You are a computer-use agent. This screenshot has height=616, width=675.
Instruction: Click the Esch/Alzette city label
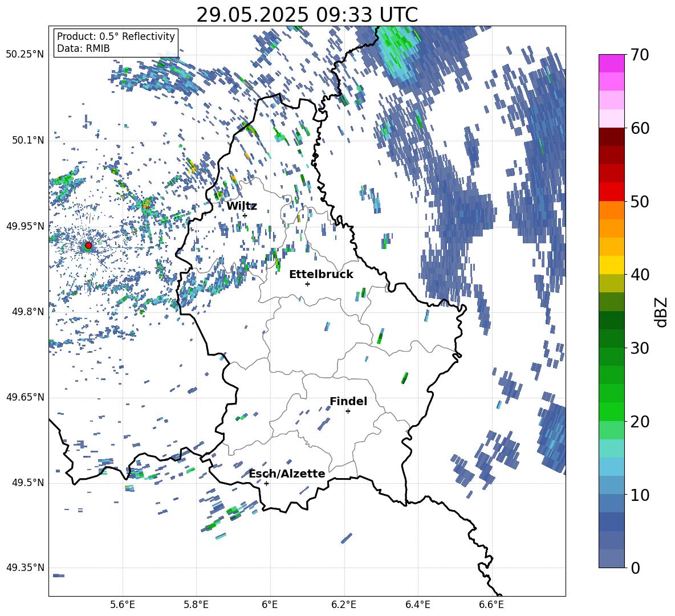pyautogui.click(x=287, y=474)
